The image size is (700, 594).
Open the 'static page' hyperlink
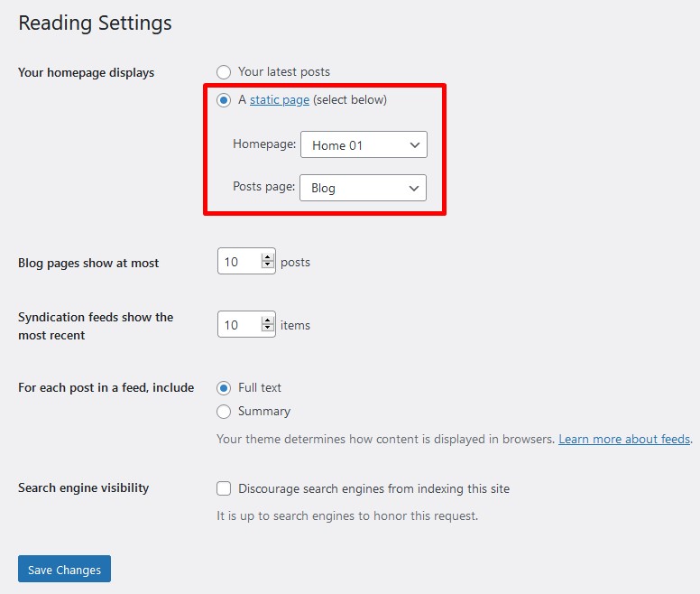click(279, 100)
